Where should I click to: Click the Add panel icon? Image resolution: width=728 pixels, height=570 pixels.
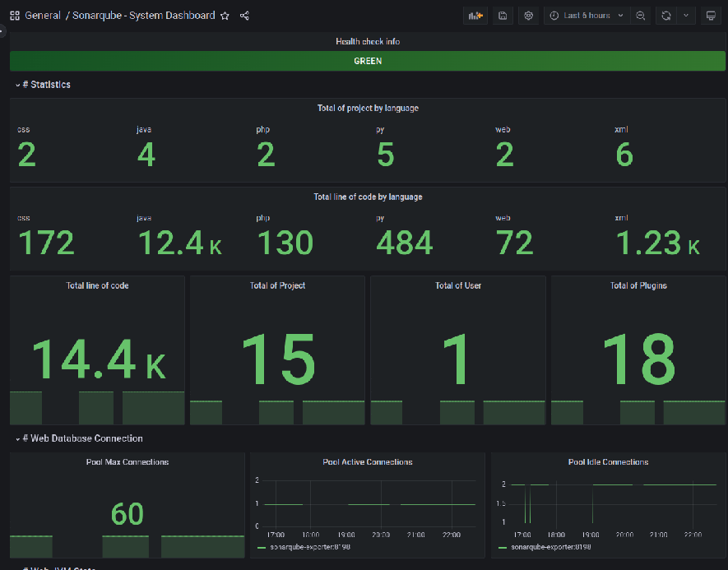point(475,16)
